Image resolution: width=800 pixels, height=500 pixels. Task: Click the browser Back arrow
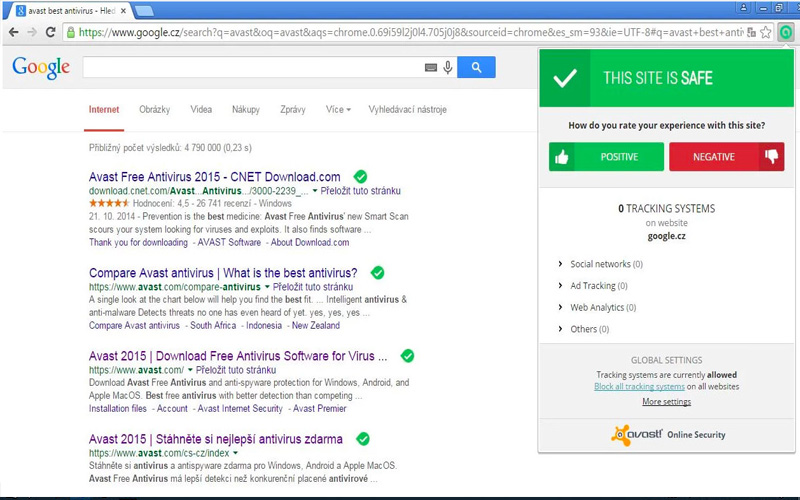point(14,32)
